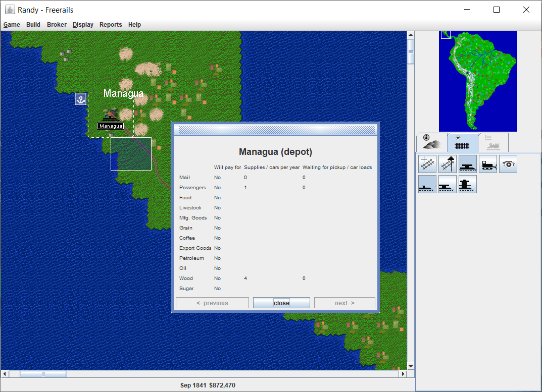
Task: Open the Build menu
Action: [x=33, y=25]
